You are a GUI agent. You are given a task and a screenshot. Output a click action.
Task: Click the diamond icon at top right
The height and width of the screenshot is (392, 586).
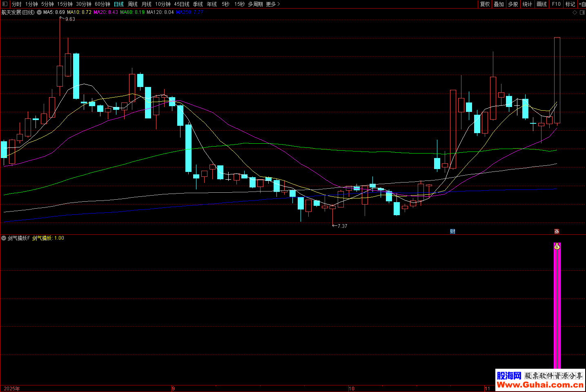point(575,12)
